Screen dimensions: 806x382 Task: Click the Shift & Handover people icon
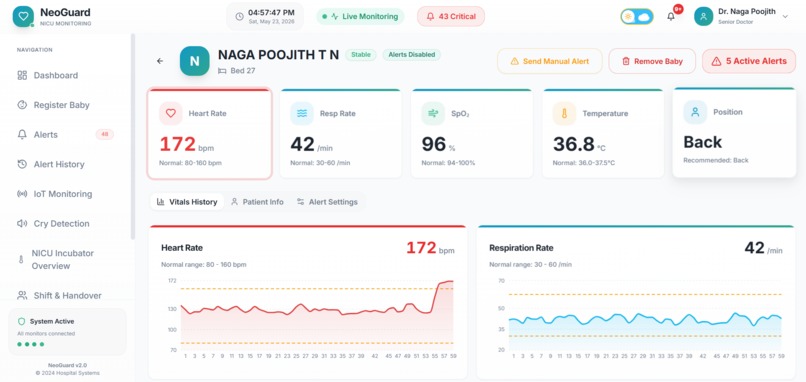click(22, 296)
